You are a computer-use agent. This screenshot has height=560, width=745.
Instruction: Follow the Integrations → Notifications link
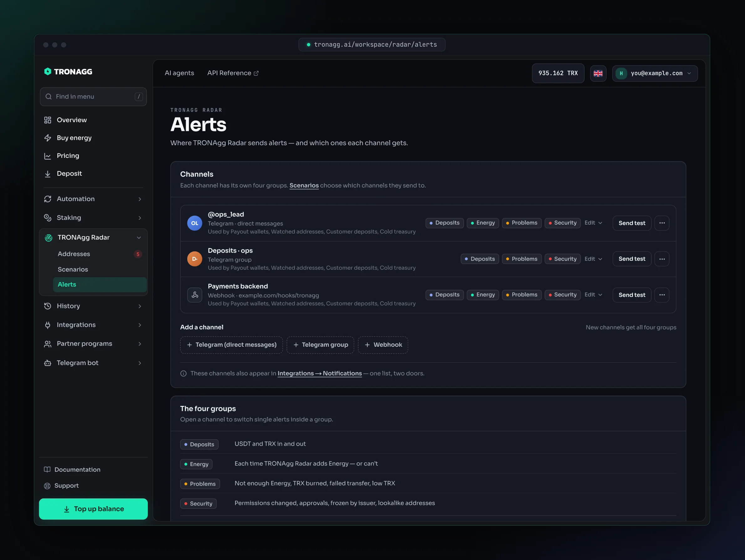(320, 373)
